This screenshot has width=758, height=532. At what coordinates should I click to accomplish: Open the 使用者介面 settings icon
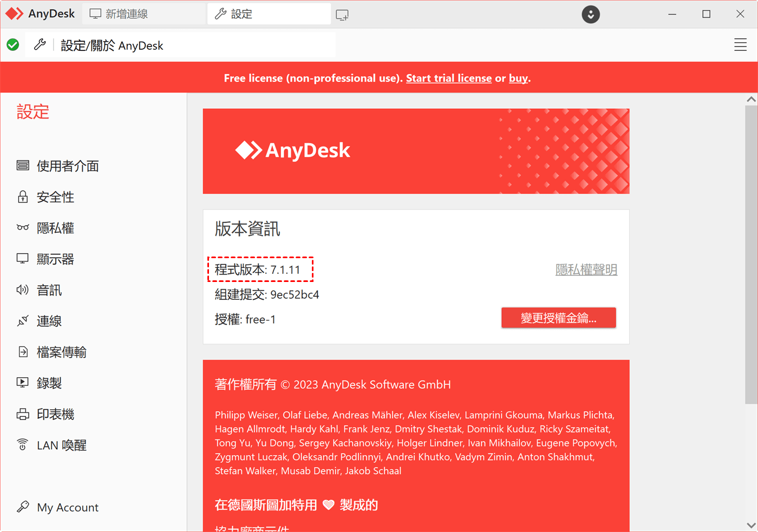point(23,166)
